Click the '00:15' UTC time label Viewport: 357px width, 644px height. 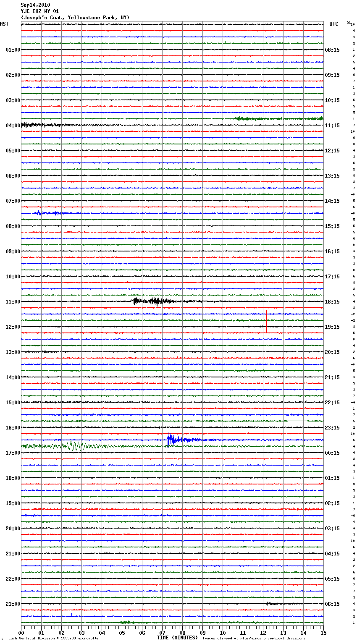click(332, 453)
